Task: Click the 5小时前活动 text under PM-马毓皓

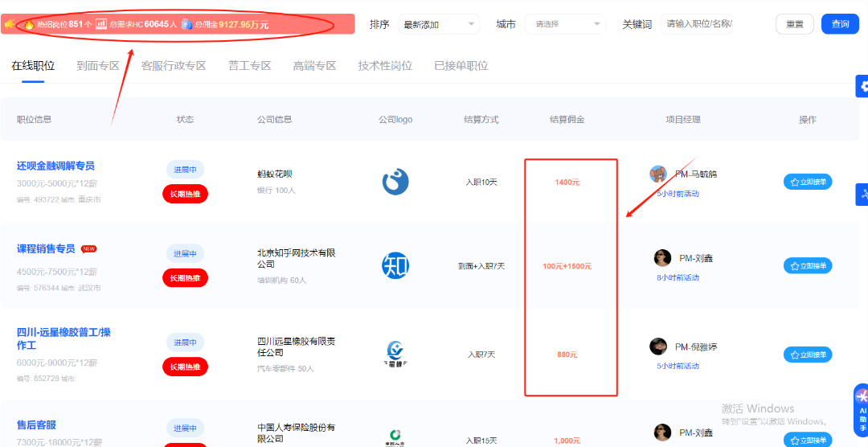Action: (x=678, y=194)
